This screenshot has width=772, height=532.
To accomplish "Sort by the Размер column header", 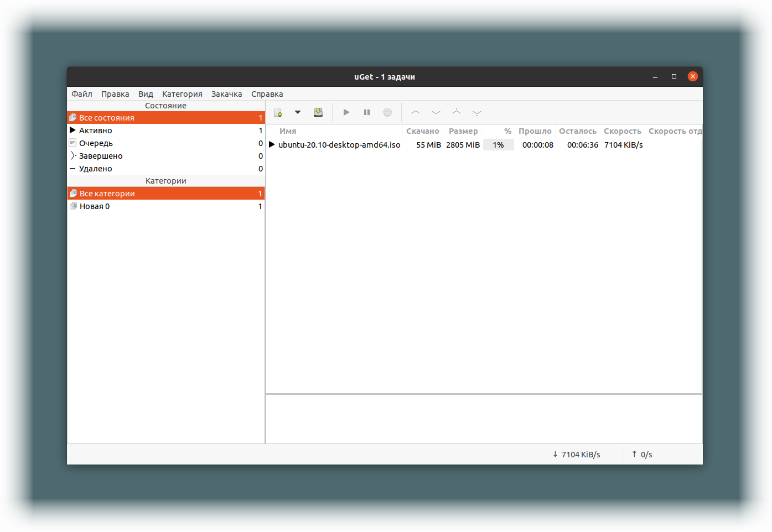I will point(463,131).
